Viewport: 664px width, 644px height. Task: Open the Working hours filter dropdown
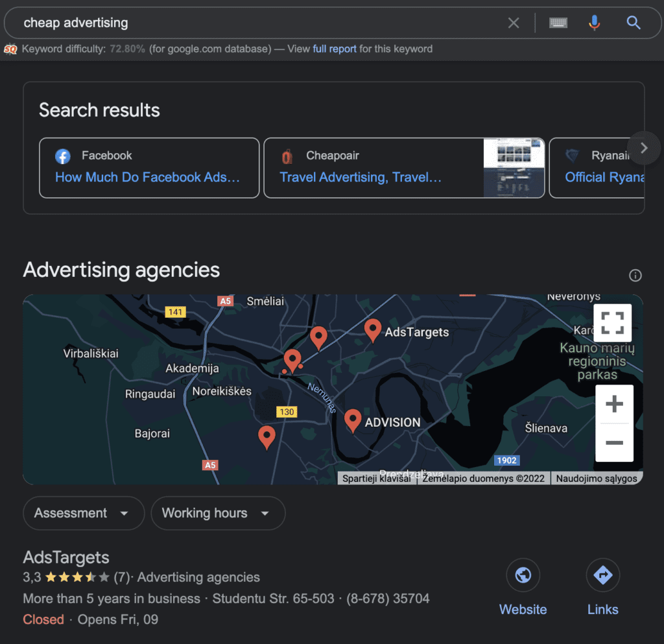tap(218, 513)
